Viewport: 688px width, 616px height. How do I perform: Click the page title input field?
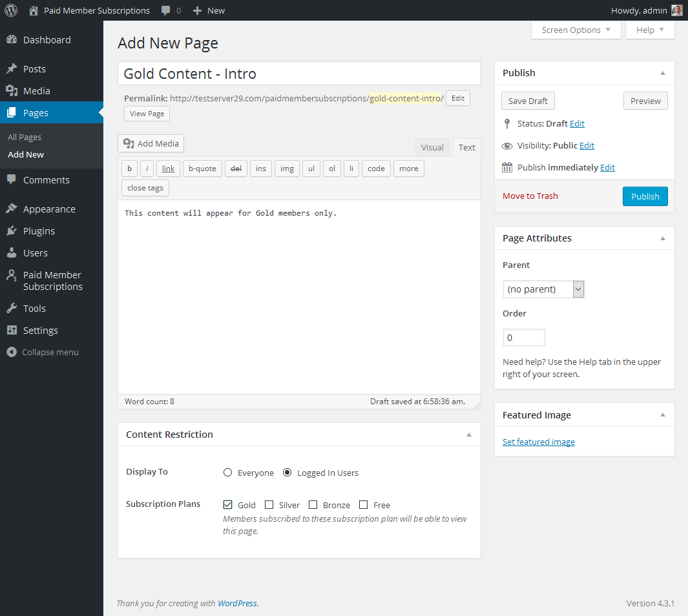coord(299,74)
